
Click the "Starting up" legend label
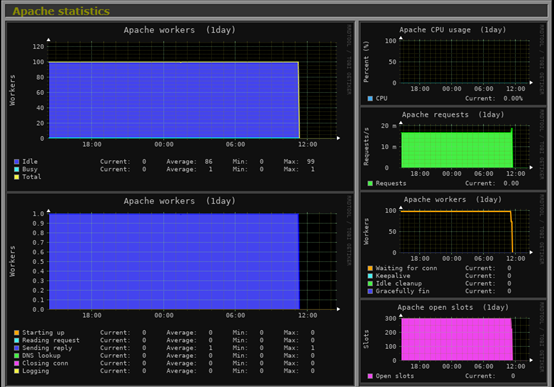coord(43,333)
